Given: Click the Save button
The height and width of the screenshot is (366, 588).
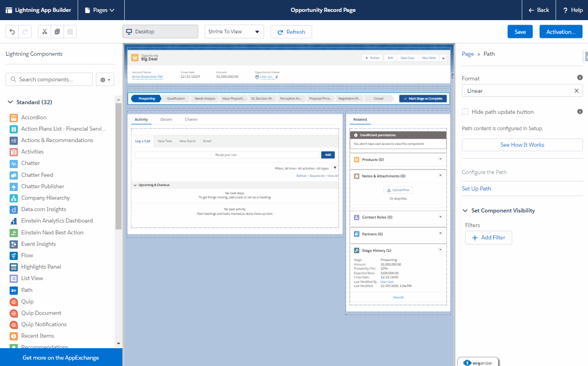Looking at the screenshot, I should (520, 32).
